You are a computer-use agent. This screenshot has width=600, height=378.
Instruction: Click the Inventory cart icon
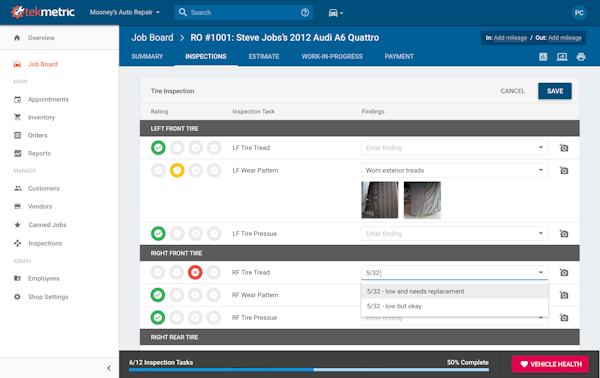[17, 117]
